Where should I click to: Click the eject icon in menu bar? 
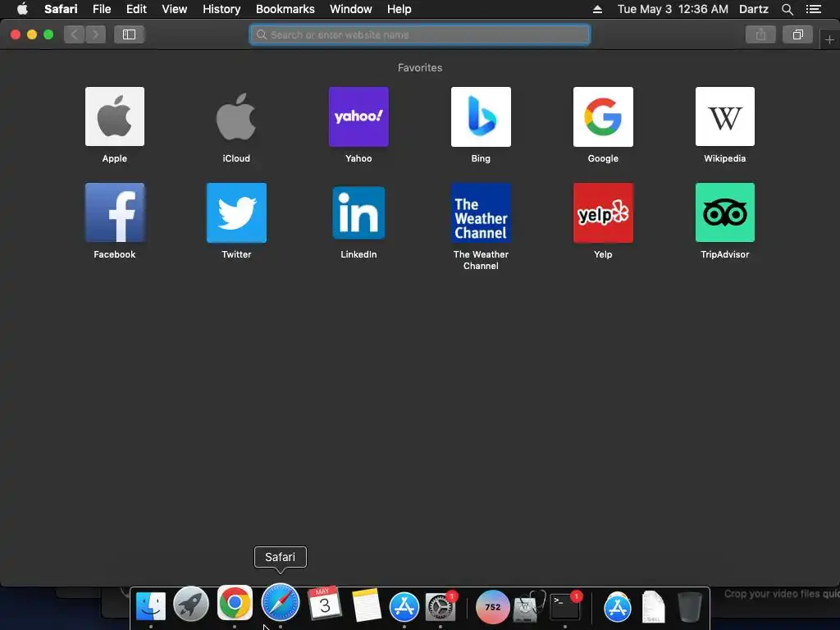(x=597, y=9)
